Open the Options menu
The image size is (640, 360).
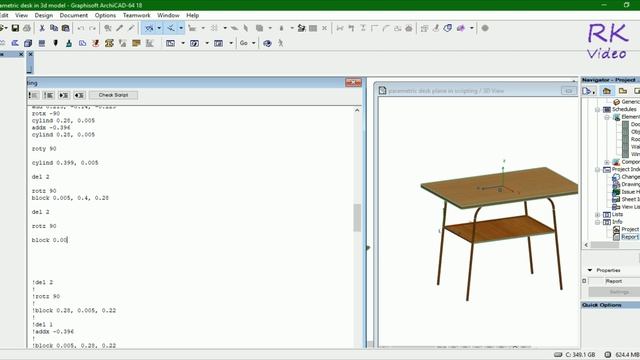pos(105,15)
